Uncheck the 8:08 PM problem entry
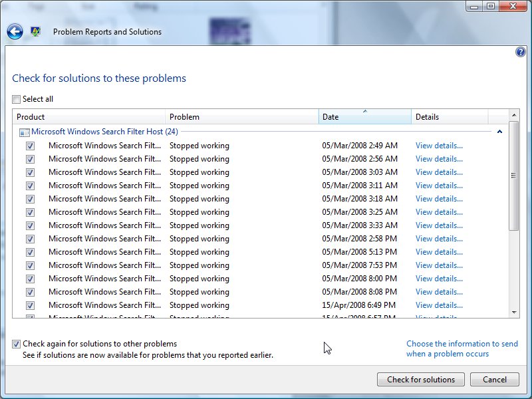The height and width of the screenshot is (399, 532). click(30, 292)
